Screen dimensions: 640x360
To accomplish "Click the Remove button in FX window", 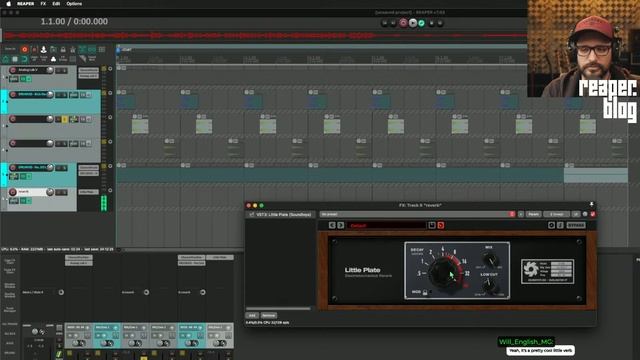I will coord(269,316).
